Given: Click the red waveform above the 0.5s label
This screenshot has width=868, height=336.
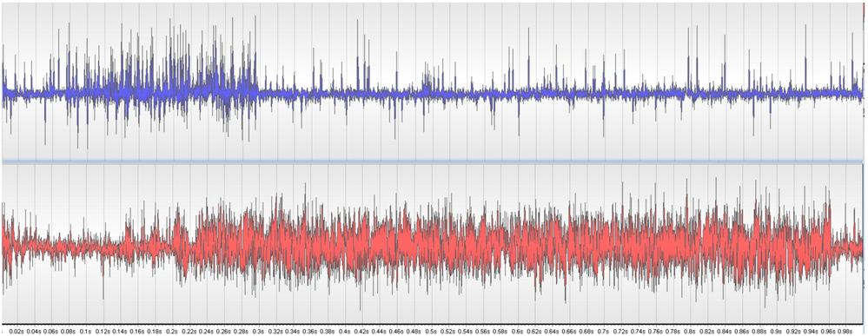Looking at the screenshot, I should (x=431, y=244).
